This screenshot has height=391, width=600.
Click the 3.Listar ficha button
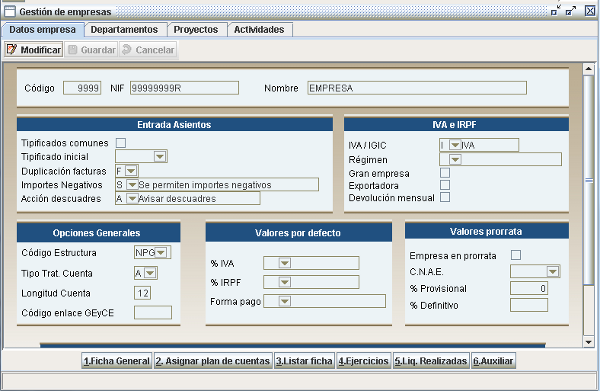click(x=304, y=361)
